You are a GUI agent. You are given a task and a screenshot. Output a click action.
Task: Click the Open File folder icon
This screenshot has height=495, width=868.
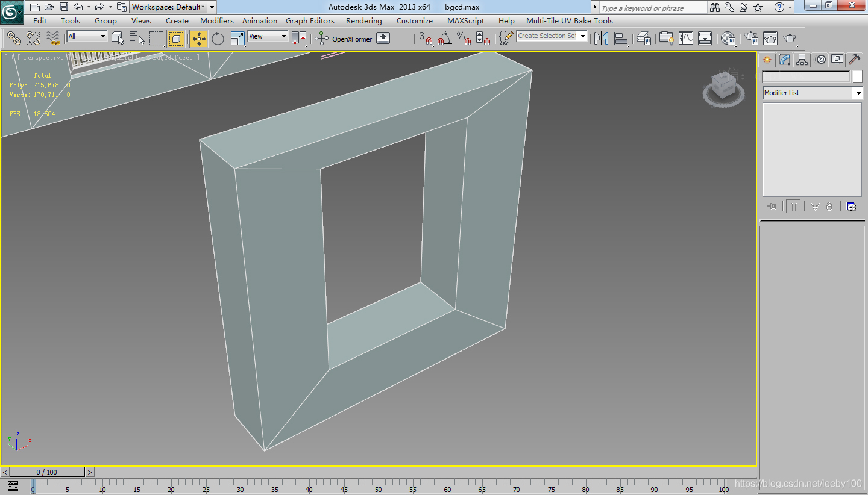coord(49,7)
